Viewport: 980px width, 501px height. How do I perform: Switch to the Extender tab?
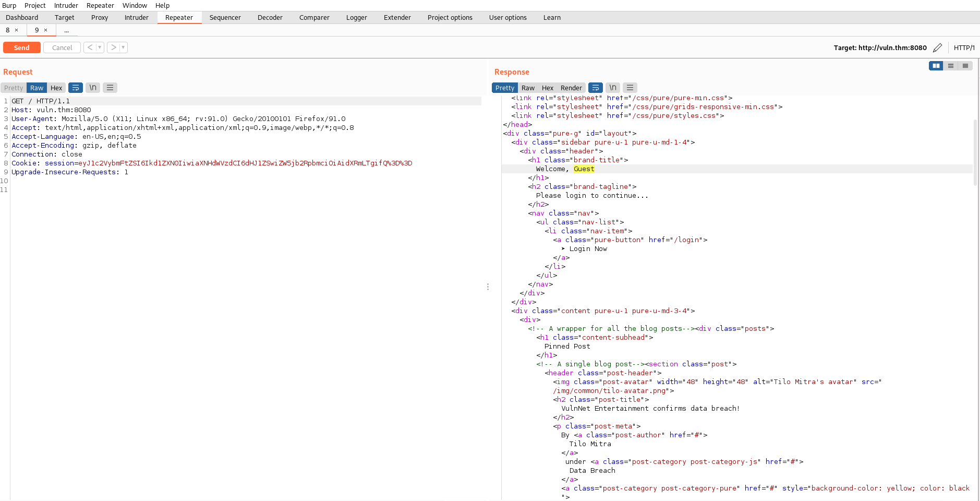pyautogui.click(x=397, y=17)
